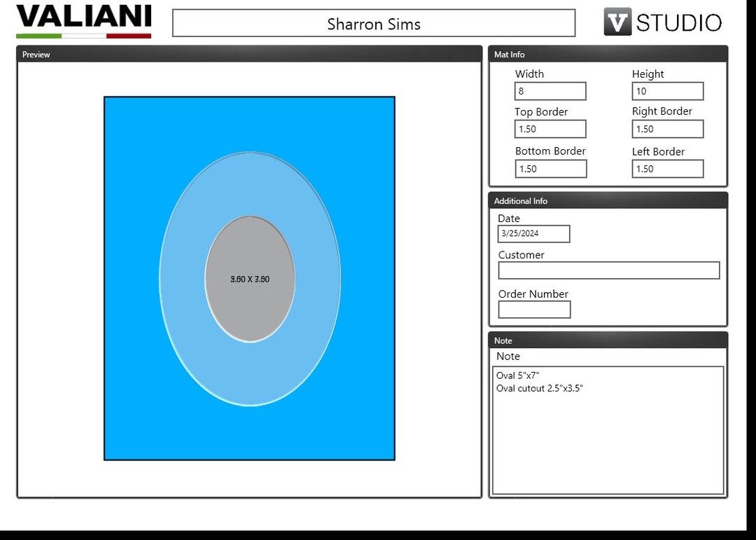
Task: Click the 3.50 X 3.50 dimension label
Action: (249, 279)
